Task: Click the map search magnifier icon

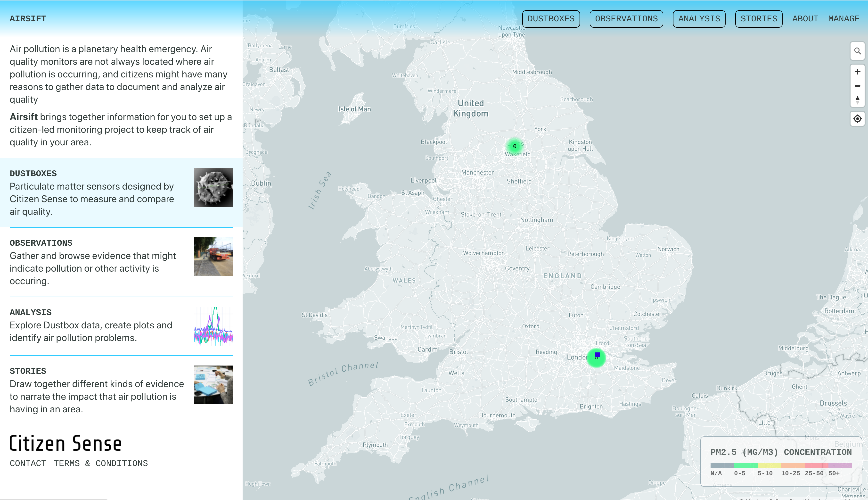Action: click(x=857, y=51)
